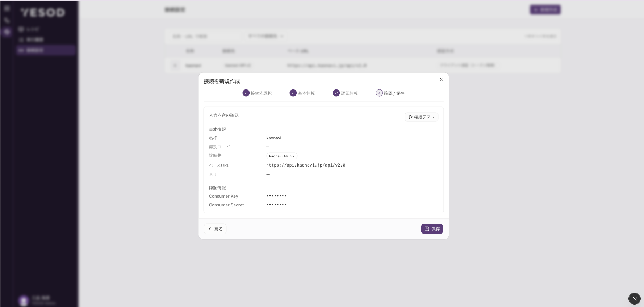Click the 接続テスト button
The width and height of the screenshot is (644, 307).
coord(421,117)
